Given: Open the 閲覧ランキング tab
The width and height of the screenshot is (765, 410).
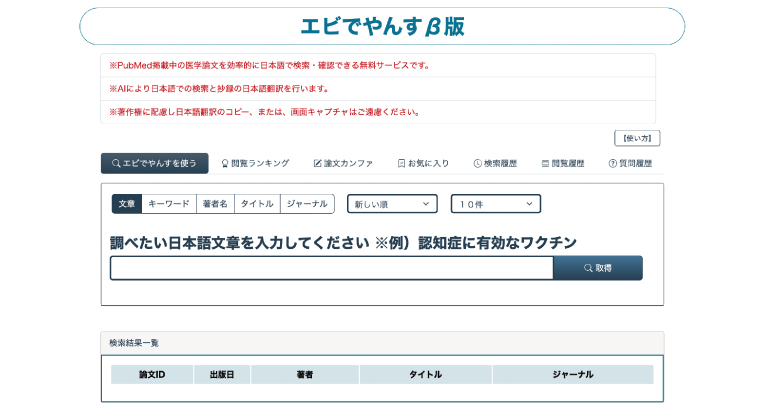Looking at the screenshot, I should point(255,163).
